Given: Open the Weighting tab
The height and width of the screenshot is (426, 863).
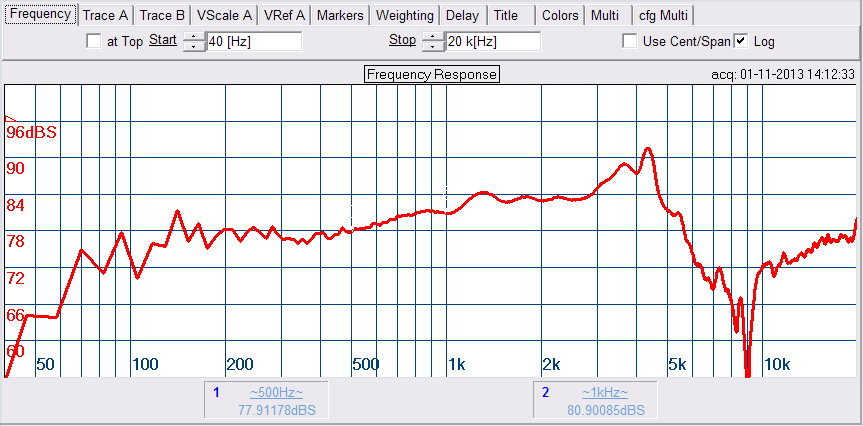Looking at the screenshot, I should (406, 15).
